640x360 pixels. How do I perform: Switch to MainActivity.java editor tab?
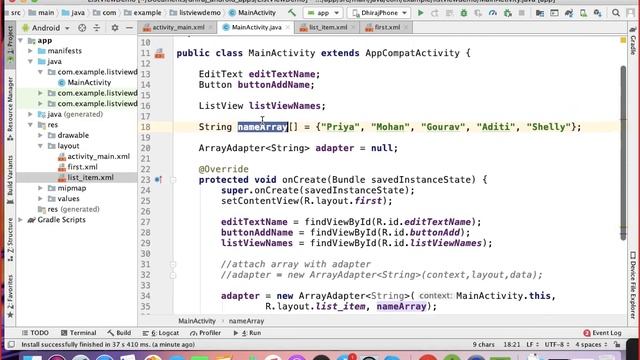[256, 27]
